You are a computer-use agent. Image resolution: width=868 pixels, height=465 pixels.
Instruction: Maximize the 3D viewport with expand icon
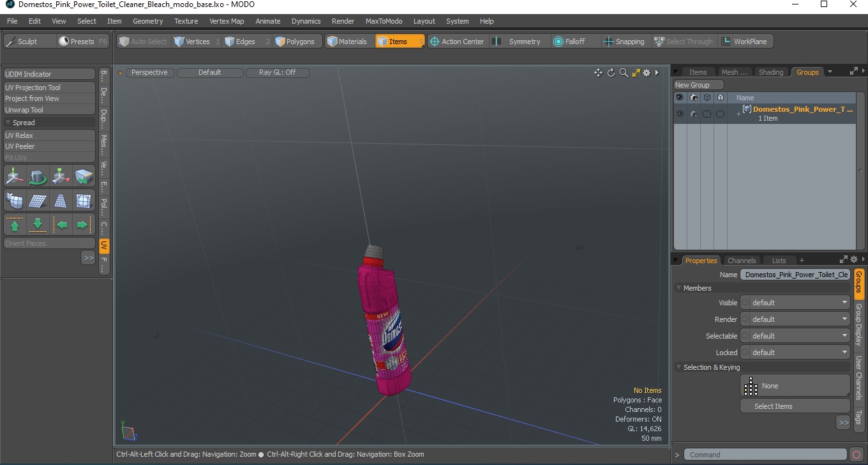[x=636, y=73]
